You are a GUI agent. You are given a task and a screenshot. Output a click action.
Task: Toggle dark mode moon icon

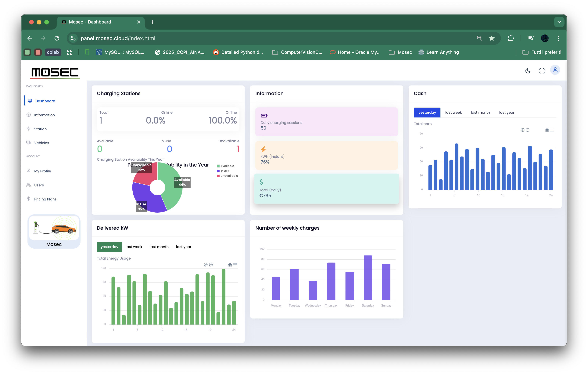point(528,71)
